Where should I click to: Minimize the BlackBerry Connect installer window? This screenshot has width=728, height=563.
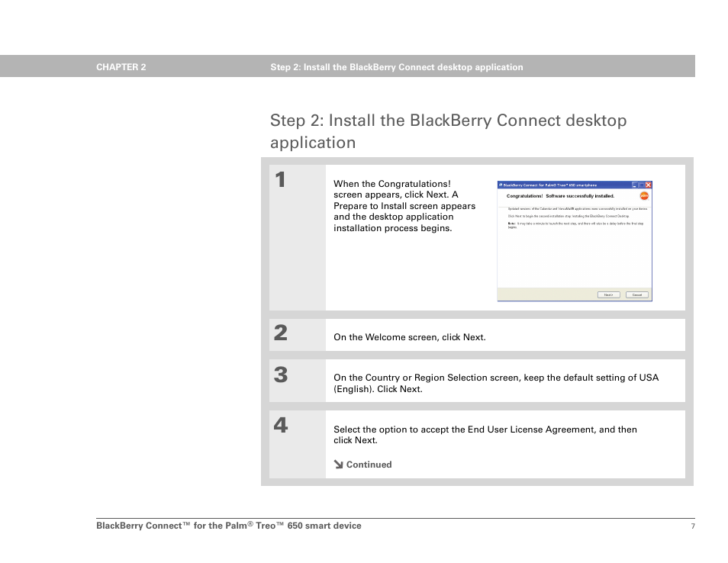[x=635, y=185]
